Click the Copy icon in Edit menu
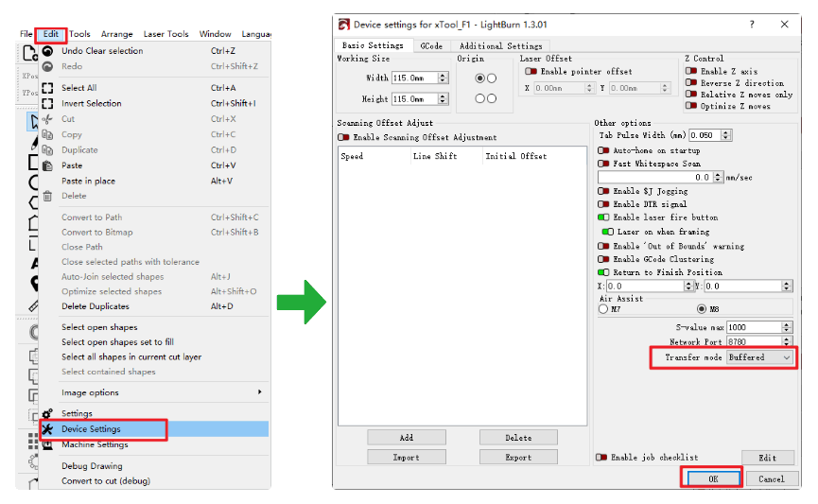Image resolution: width=818 pixels, height=504 pixels. point(47,134)
